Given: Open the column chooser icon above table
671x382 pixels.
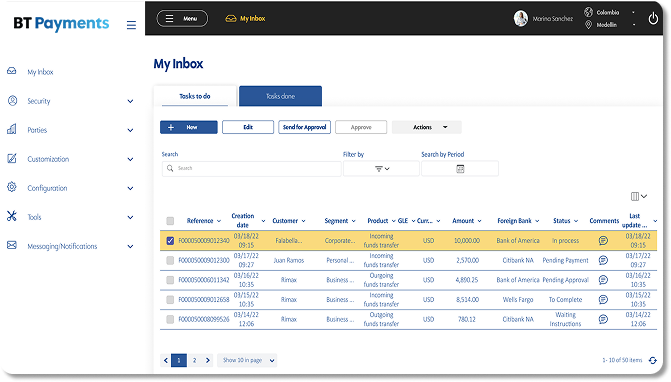Looking at the screenshot, I should tap(638, 196).
